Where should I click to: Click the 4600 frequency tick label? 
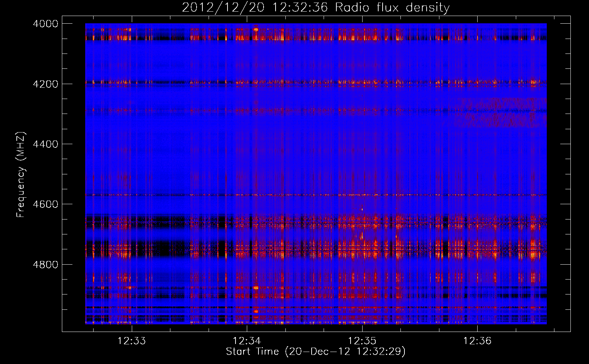click(46, 204)
